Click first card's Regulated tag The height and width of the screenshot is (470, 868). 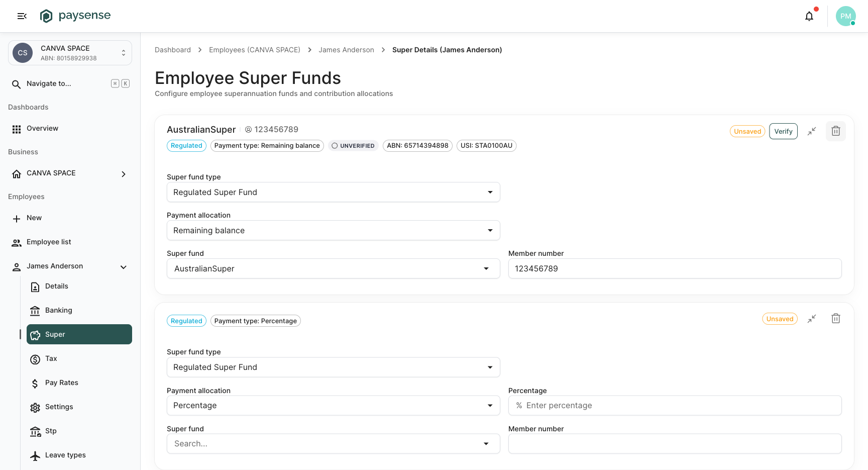tap(186, 146)
